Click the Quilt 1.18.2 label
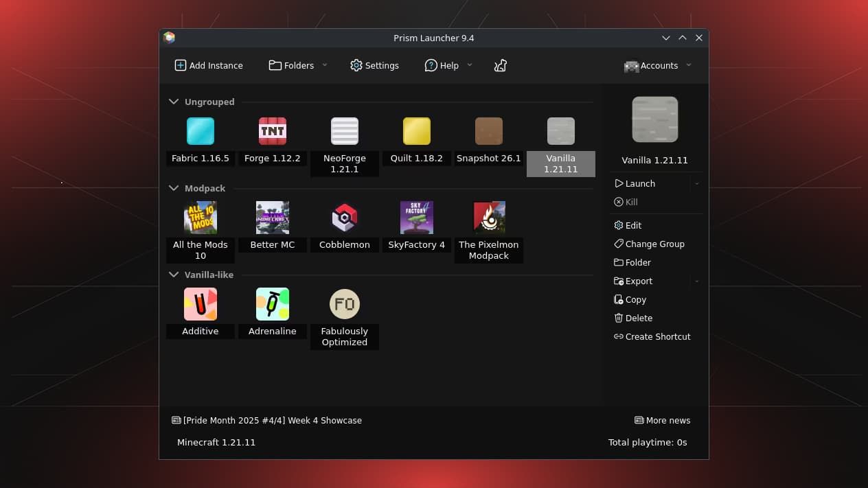 click(417, 158)
